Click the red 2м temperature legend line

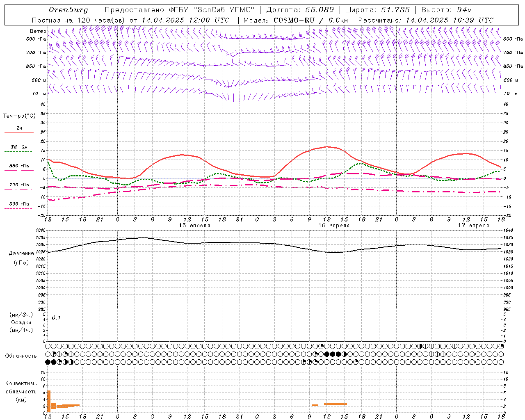tap(19, 133)
